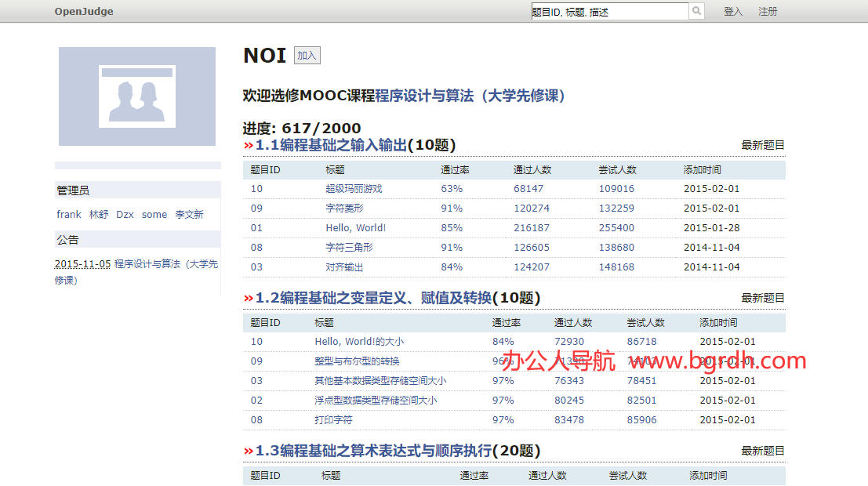868x486 pixels.
Task: Click the OpenJudge home title
Action: click(x=83, y=11)
